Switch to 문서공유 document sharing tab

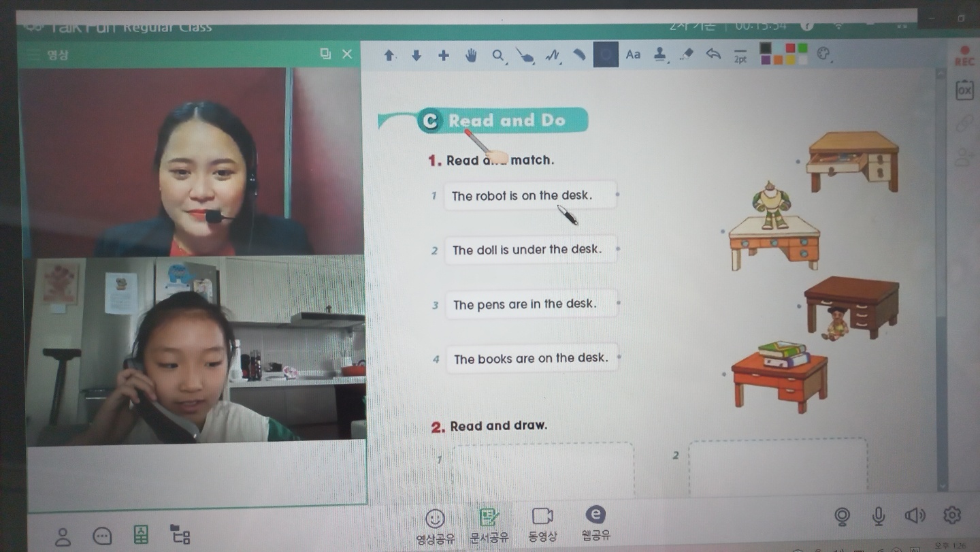(489, 525)
